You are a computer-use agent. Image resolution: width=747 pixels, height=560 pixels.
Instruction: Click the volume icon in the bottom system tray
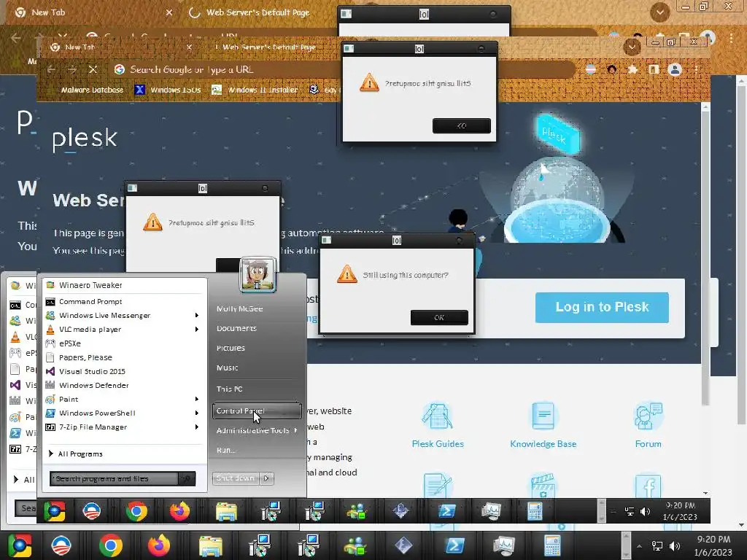tap(675, 546)
